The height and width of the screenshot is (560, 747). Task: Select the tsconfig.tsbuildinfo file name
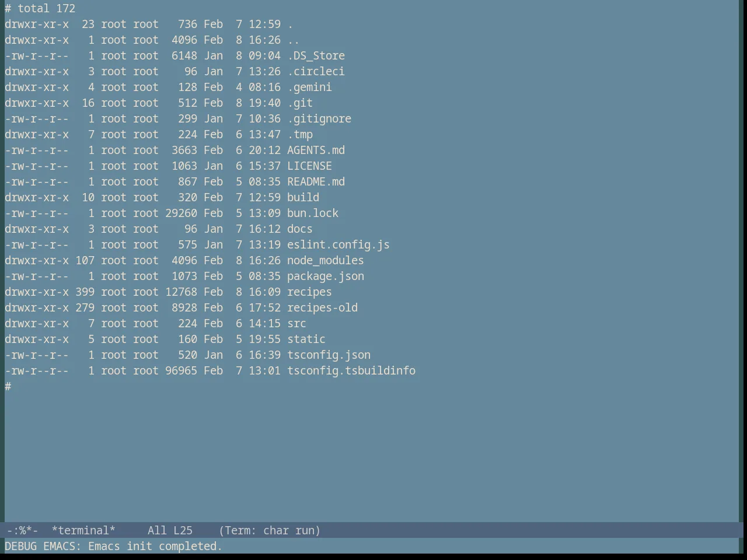(351, 370)
